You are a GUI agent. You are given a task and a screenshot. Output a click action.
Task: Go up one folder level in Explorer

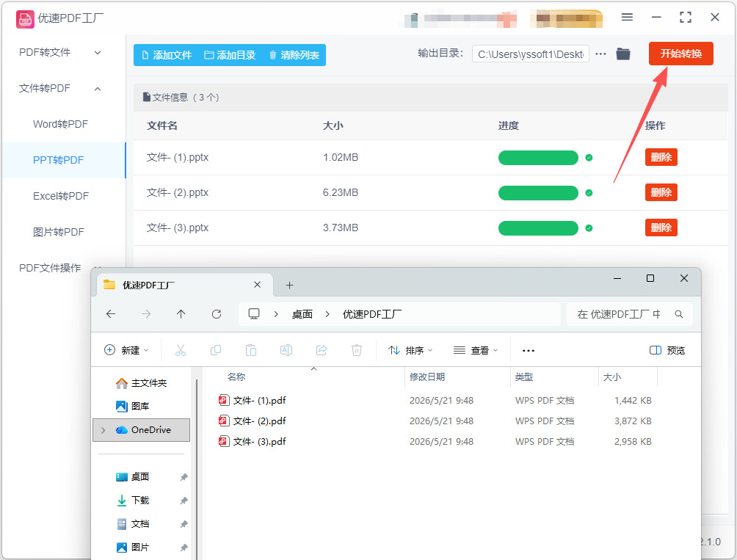tap(181, 314)
